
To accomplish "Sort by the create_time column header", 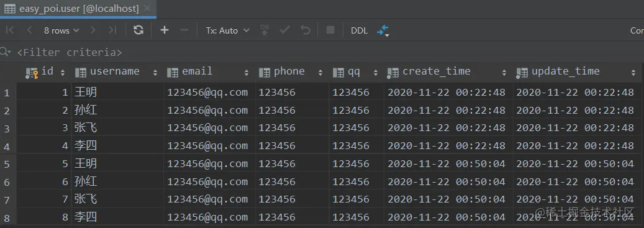I will (448, 72).
